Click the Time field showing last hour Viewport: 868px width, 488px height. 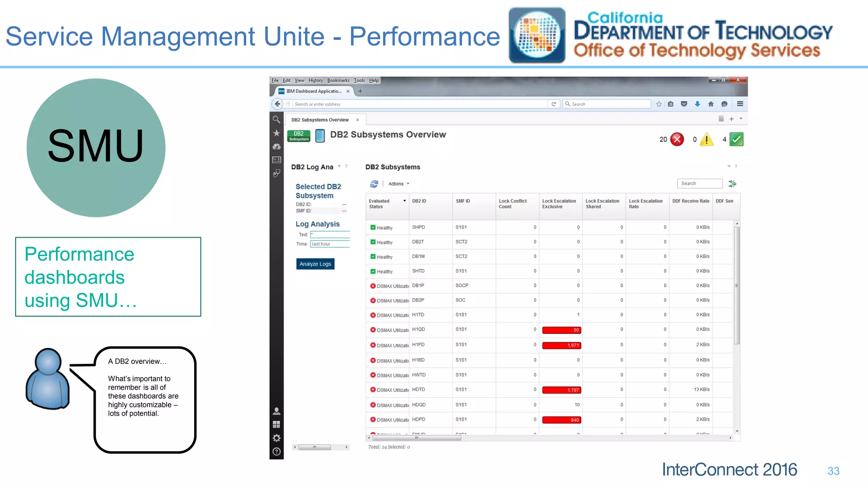click(330, 244)
